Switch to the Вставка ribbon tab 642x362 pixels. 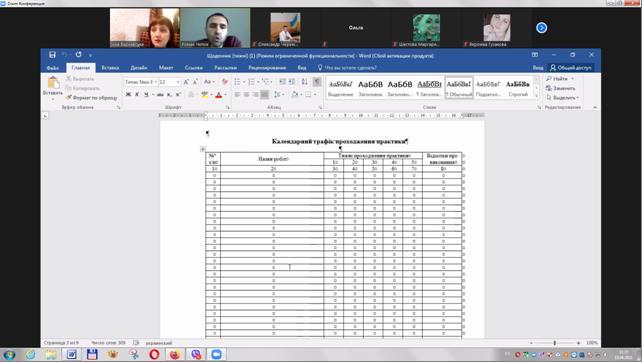(x=110, y=68)
